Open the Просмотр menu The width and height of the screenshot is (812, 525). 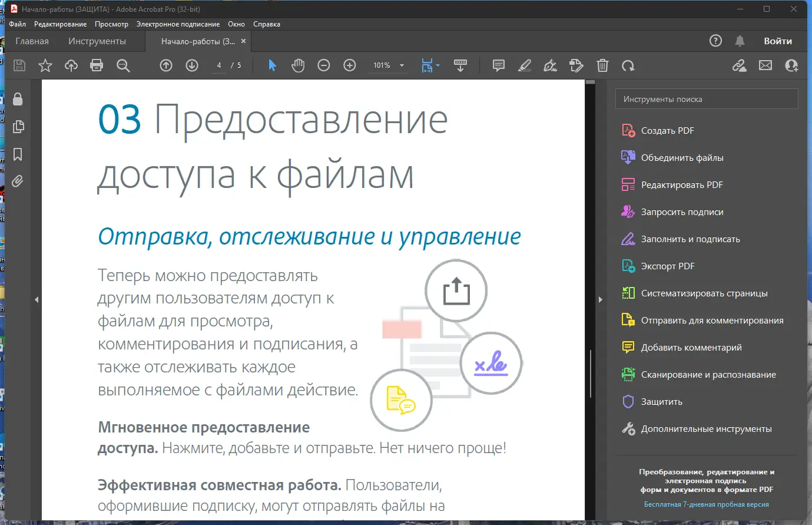coord(112,24)
